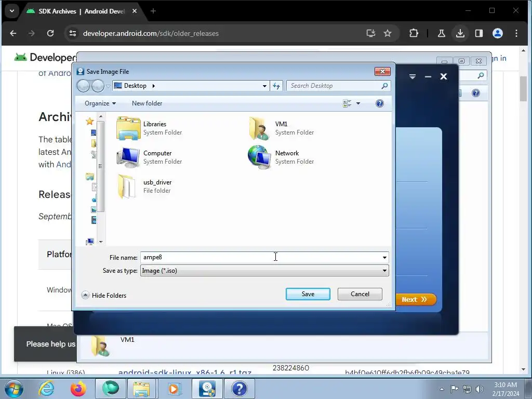Click the Developers logo link
The image size is (532, 399).
tap(45, 57)
